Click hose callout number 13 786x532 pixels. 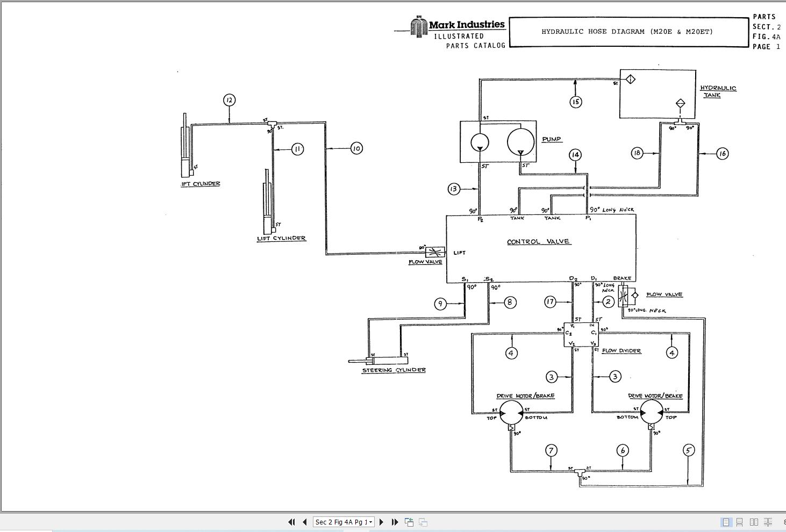click(x=454, y=189)
